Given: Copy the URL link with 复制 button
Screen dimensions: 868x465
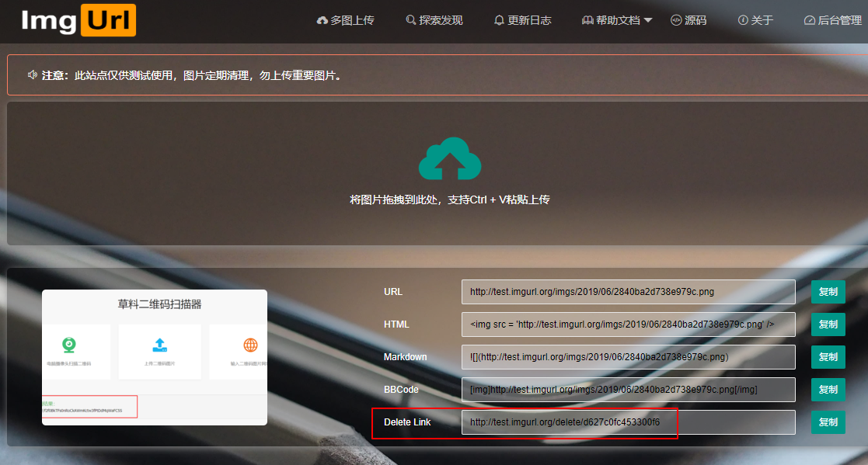Looking at the screenshot, I should coord(828,292).
